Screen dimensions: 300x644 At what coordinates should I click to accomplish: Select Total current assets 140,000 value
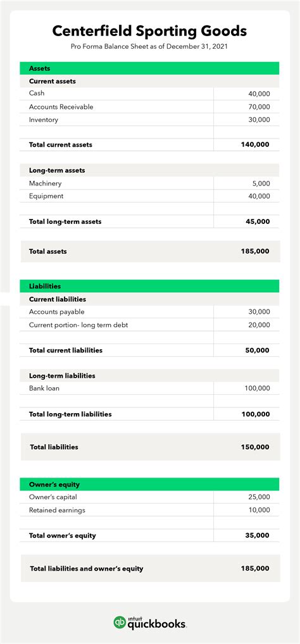256,145
